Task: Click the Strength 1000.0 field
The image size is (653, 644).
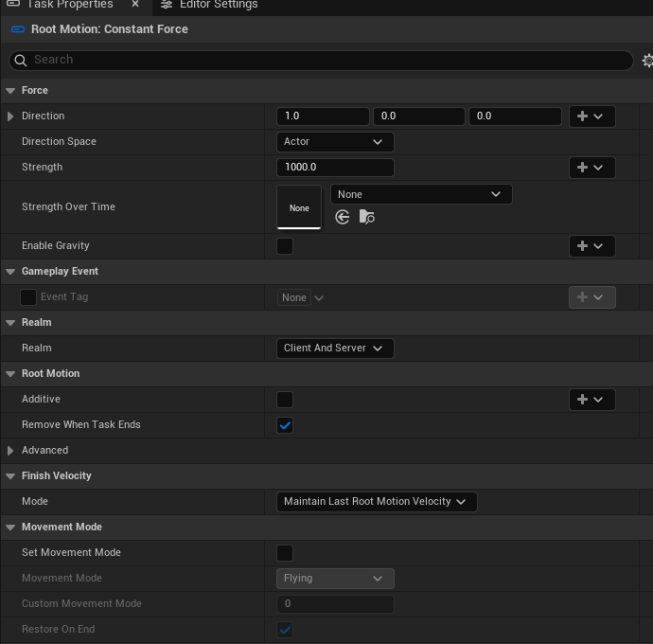Action: [335, 168]
